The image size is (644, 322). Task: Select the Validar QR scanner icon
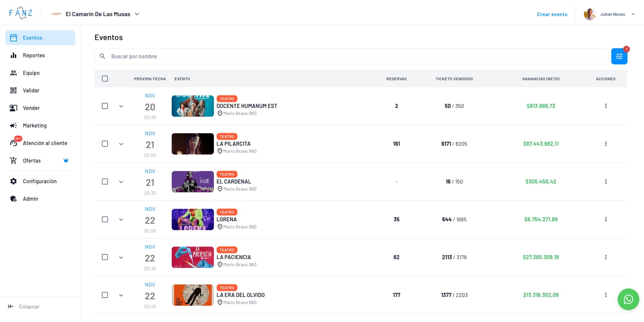tap(14, 90)
